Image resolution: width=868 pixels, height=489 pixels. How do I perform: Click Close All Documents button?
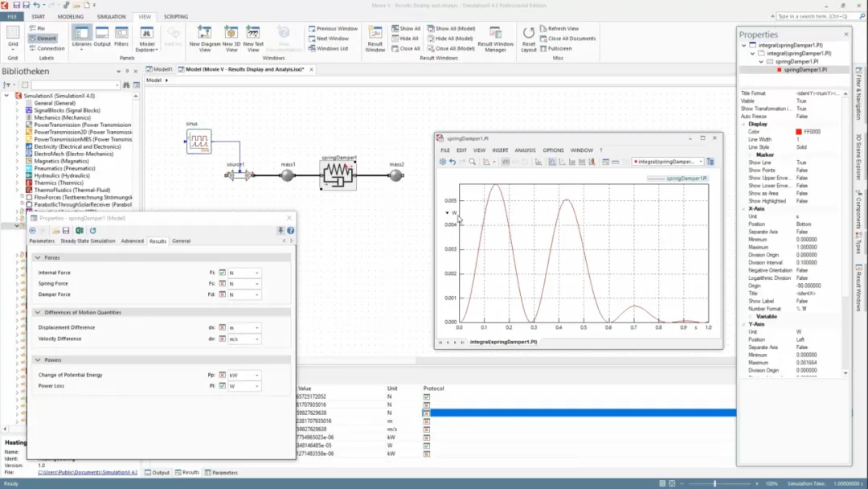click(567, 39)
